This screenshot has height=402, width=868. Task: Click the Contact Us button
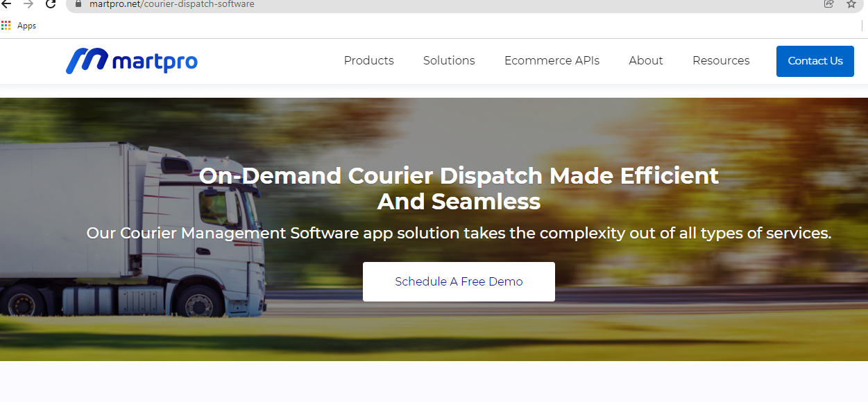[815, 60]
